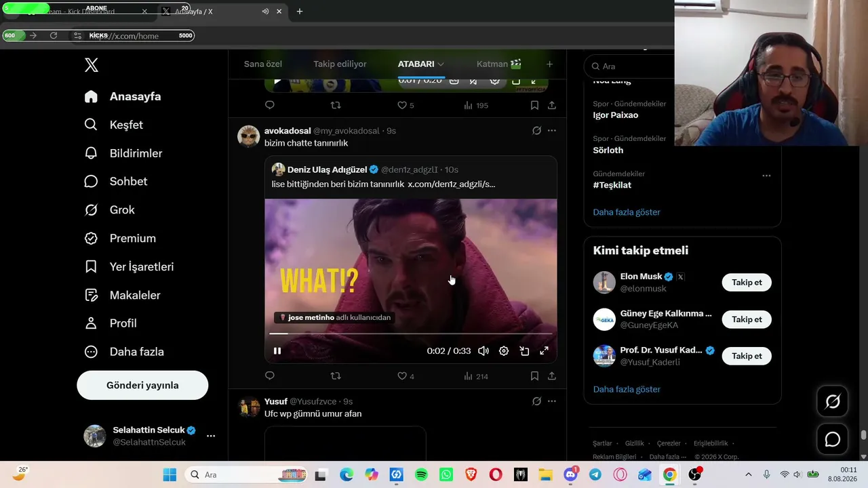868x488 pixels.
Task: Open more options on Yusuf's post
Action: (x=552, y=401)
